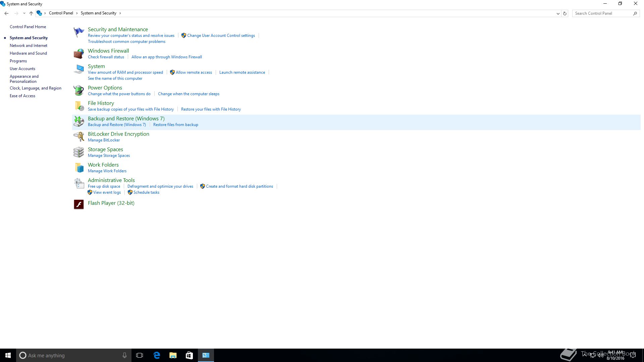This screenshot has height=362, width=644.
Task: Click the search magnifier icon
Action: coord(635,13)
